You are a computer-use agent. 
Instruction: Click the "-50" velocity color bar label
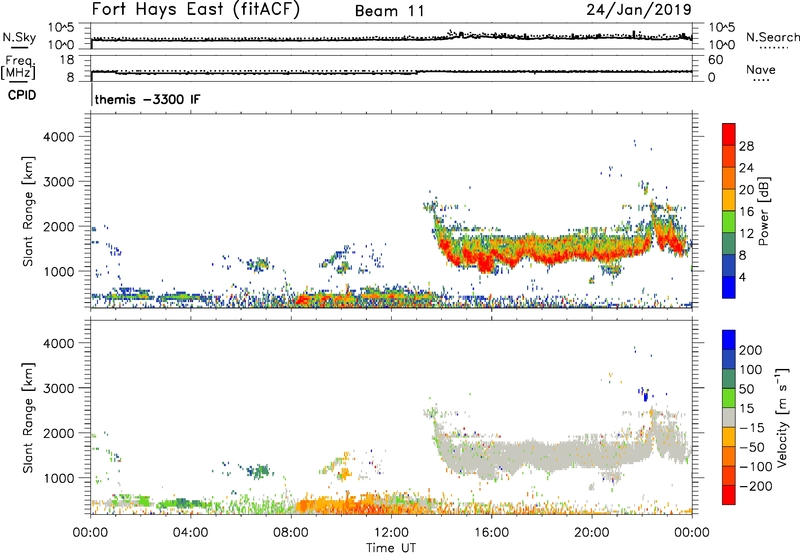click(x=752, y=447)
